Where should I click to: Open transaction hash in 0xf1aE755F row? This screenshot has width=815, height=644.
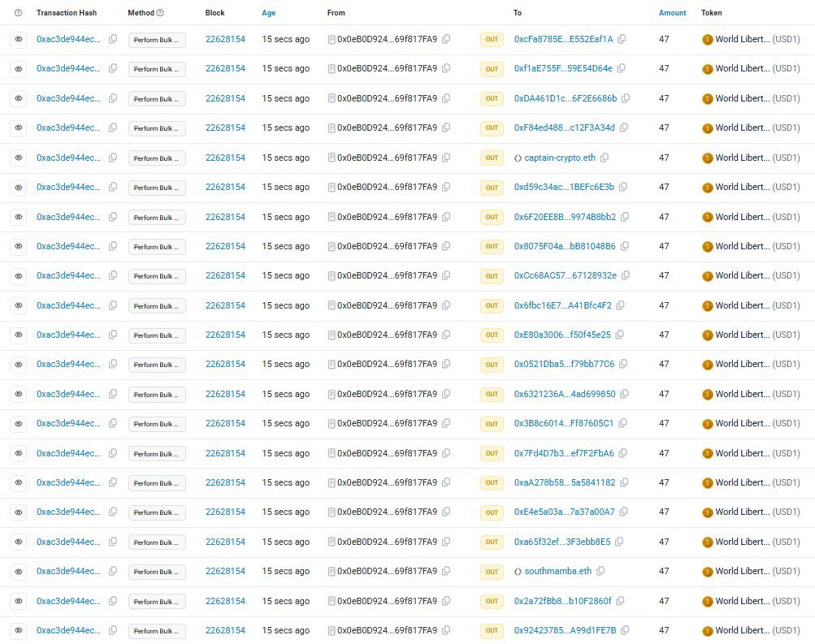pyautogui.click(x=68, y=68)
